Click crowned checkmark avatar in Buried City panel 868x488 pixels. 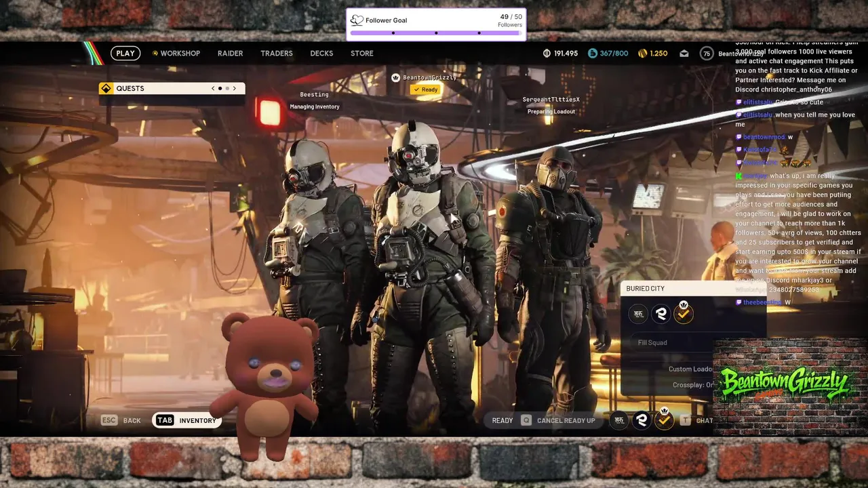point(684,312)
